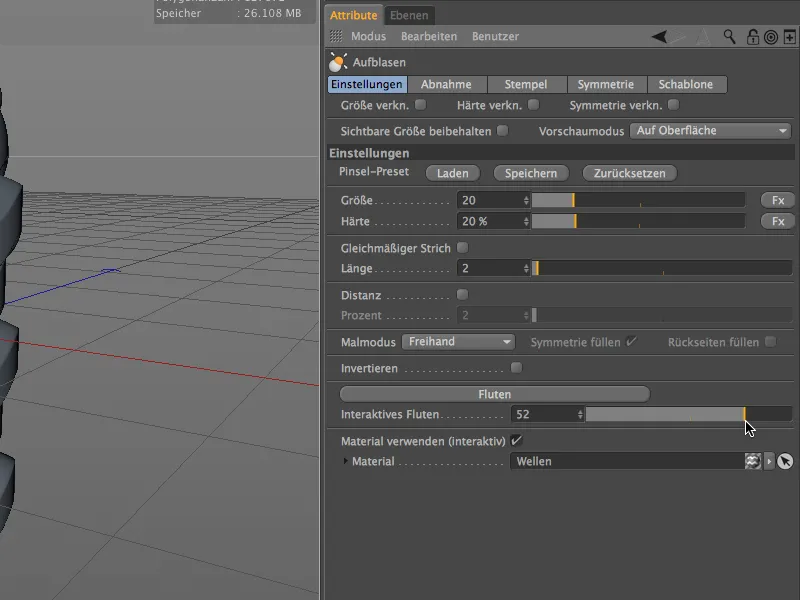Click the Größe value stepper arrows
Image resolution: width=800 pixels, height=600 pixels.
point(526,201)
